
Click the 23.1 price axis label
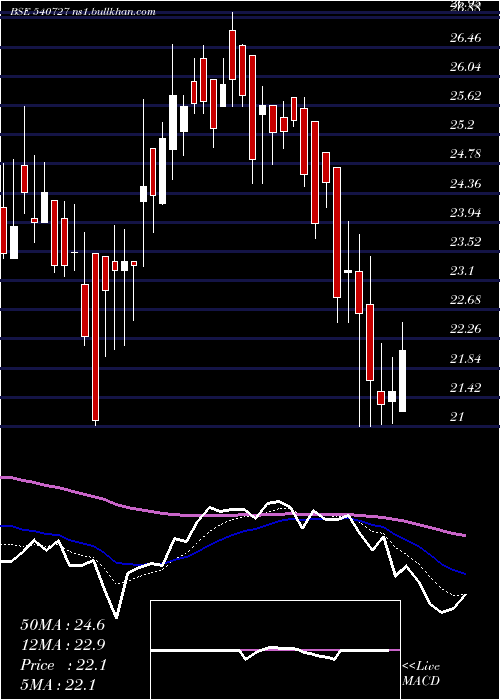pos(462,271)
